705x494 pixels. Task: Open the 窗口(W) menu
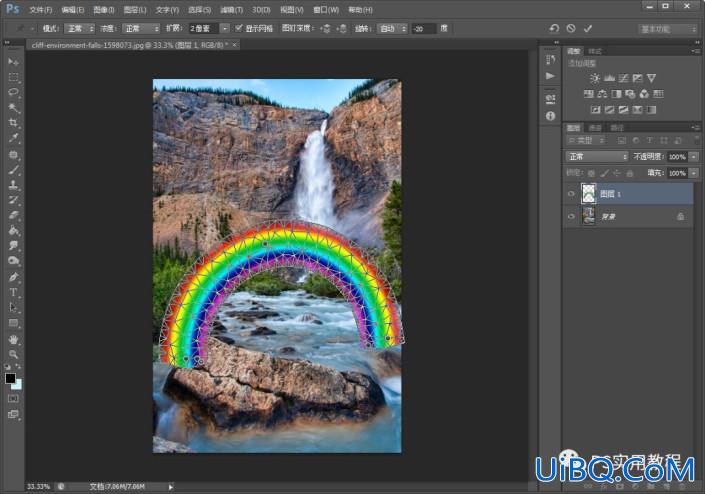326,9
